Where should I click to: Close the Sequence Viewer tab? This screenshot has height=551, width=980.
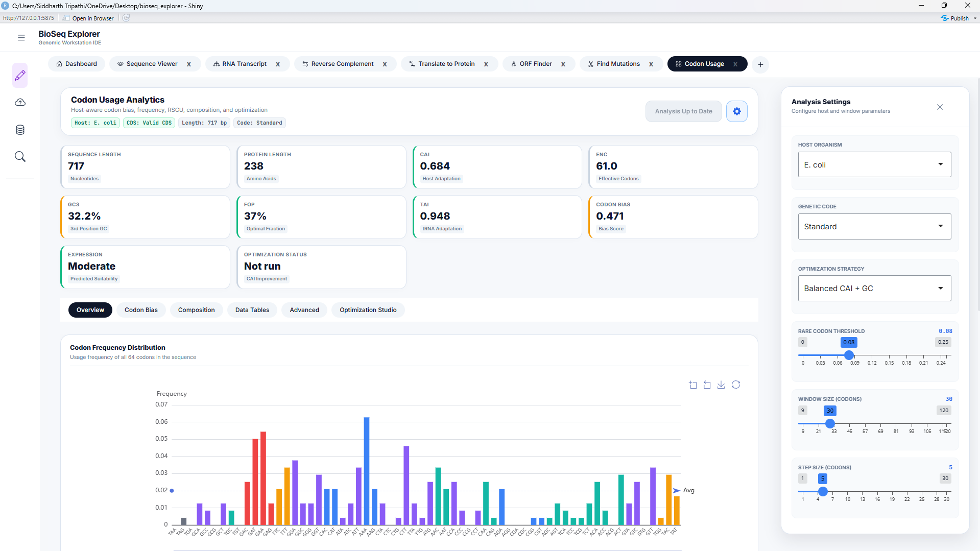pos(189,64)
